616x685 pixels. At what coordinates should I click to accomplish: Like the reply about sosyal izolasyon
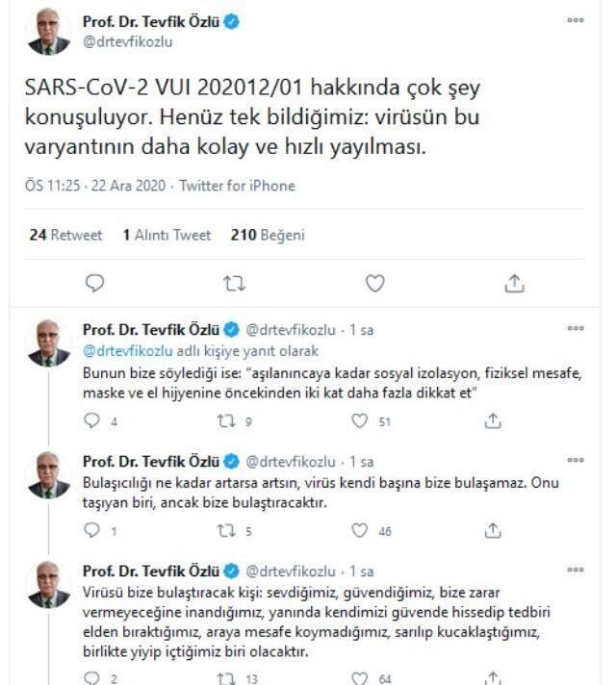point(359,420)
